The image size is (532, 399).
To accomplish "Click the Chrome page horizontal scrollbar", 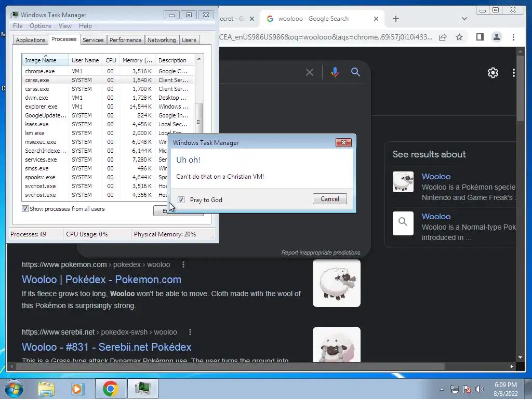I will (x=229, y=366).
